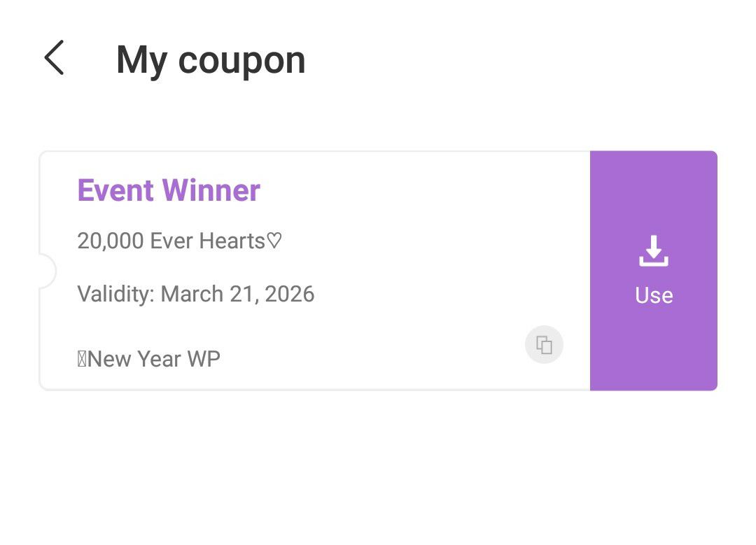Click the word coupon in the page header
Screen dimensions: 756x545
pos(241,61)
